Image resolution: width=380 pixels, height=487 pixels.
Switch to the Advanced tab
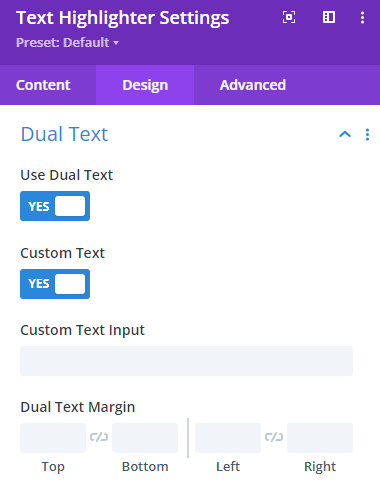click(x=253, y=85)
